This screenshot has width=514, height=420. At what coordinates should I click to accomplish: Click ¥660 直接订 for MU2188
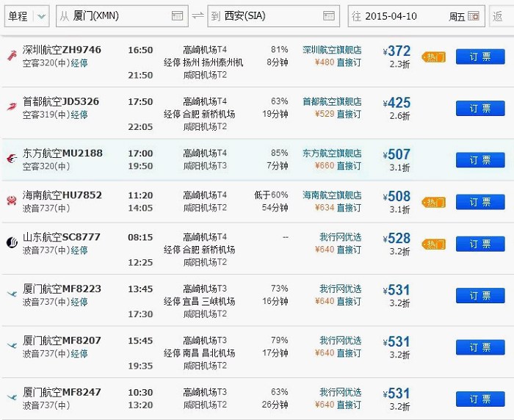click(x=338, y=165)
